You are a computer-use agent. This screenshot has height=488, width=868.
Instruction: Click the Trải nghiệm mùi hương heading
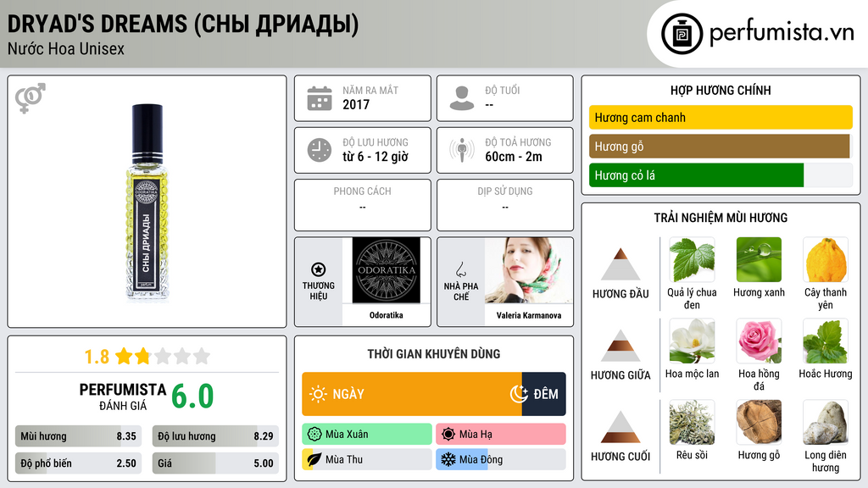coord(721,218)
